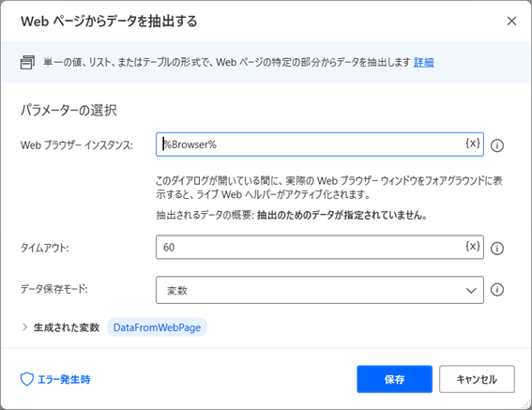532x410 pixels.
Task: Open the エラー発生時 settings link
Action: click(x=64, y=379)
